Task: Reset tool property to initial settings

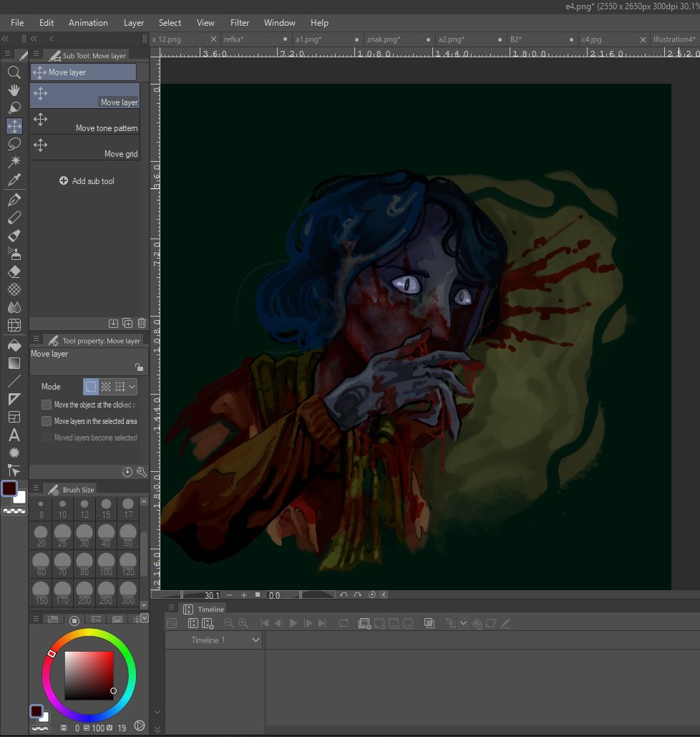Action: pos(127,471)
